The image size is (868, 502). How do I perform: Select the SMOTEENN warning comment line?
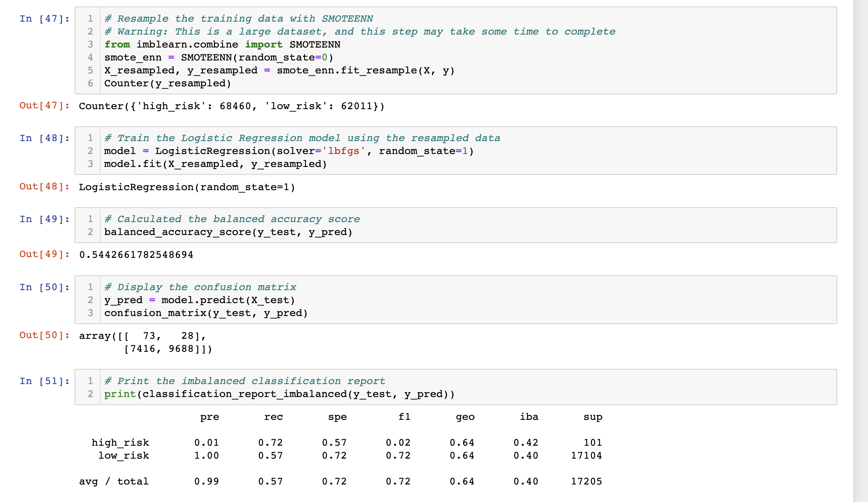(359, 31)
